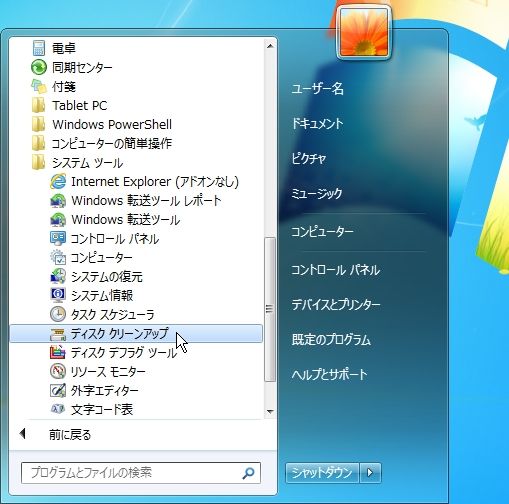This screenshot has height=504, width=509.
Task: Click the ディスク クリーンアップ icon
Action: click(58, 334)
